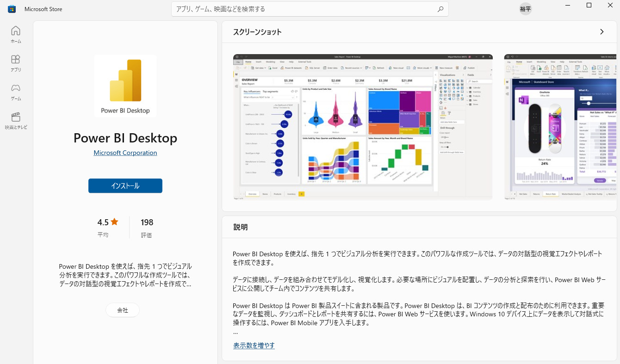This screenshot has height=364, width=620.
Task: Click the 4.5 average rating
Action: pyautogui.click(x=103, y=222)
